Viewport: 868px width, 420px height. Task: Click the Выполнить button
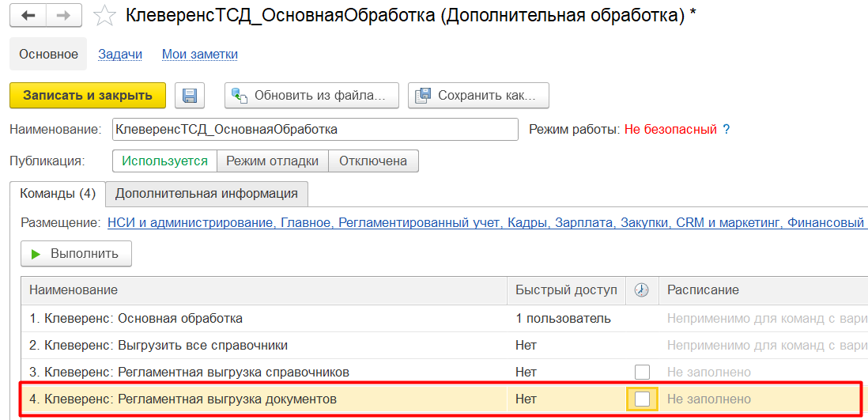pos(77,254)
